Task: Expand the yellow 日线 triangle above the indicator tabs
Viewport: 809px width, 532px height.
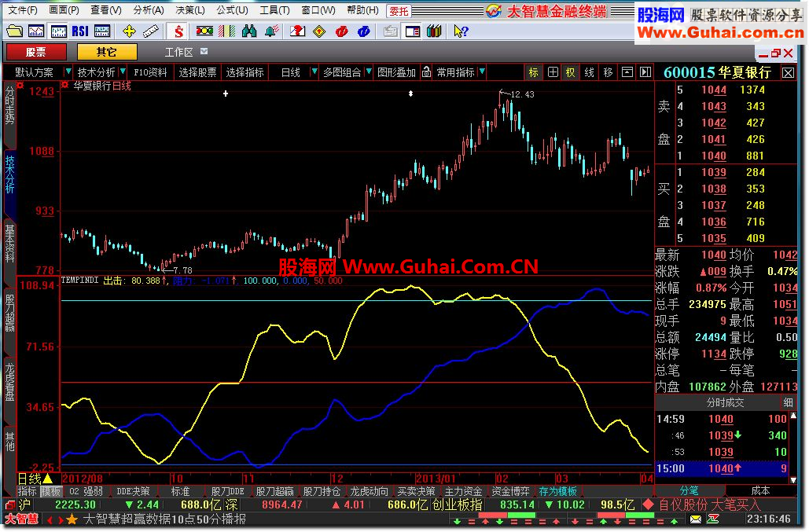Action: (48, 479)
